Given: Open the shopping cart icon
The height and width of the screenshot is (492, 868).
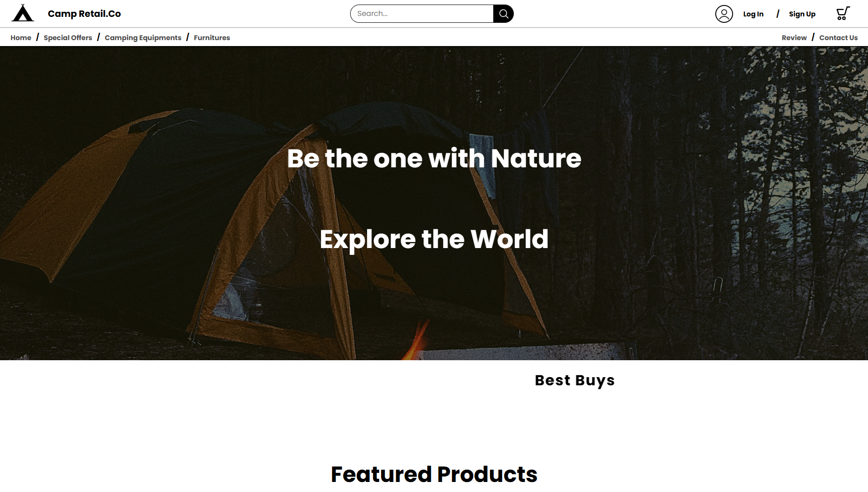Looking at the screenshot, I should (843, 13).
